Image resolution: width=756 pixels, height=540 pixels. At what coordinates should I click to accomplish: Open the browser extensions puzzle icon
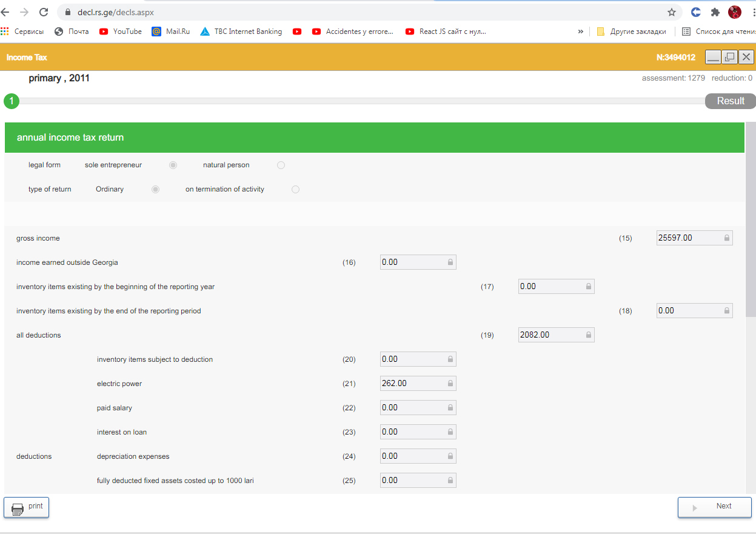point(715,12)
